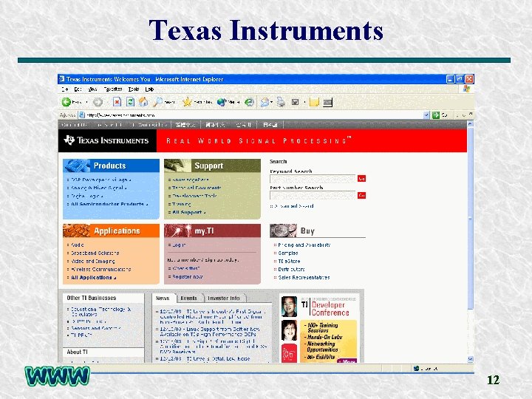Open the Favorites menu
532x399 pixels.
(x=113, y=89)
